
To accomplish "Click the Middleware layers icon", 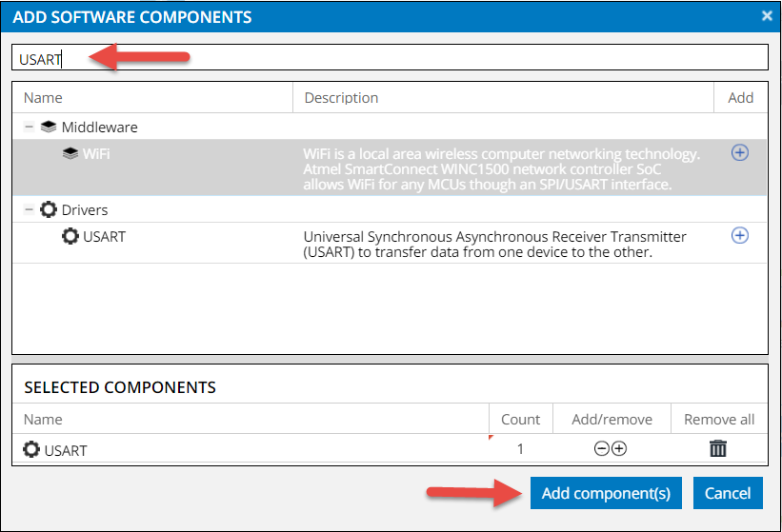I will click(49, 127).
